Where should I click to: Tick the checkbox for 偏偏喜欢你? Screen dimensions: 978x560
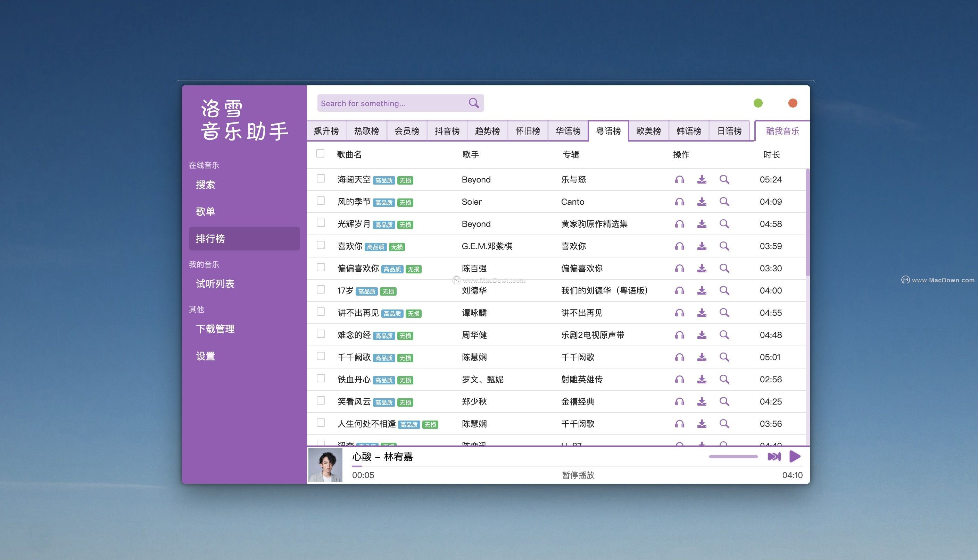(321, 267)
